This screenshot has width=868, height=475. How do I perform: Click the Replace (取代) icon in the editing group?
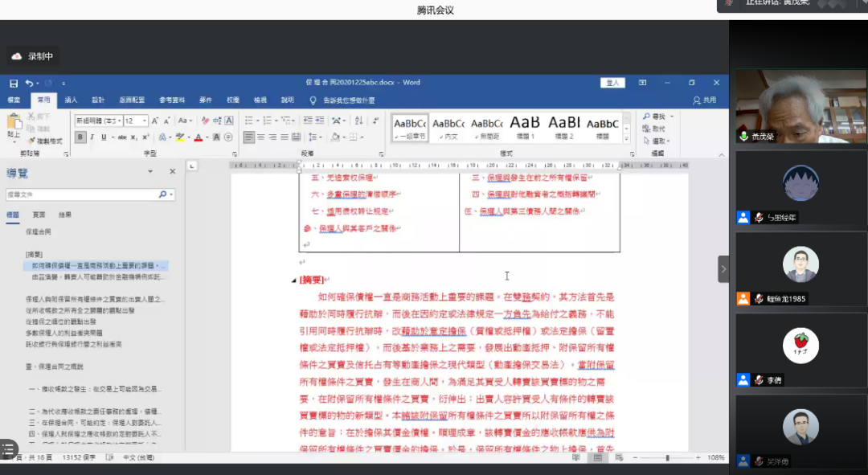(654, 129)
